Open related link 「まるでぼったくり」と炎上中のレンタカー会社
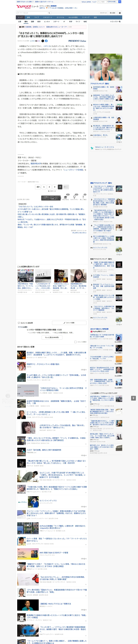 tap(35, 207)
